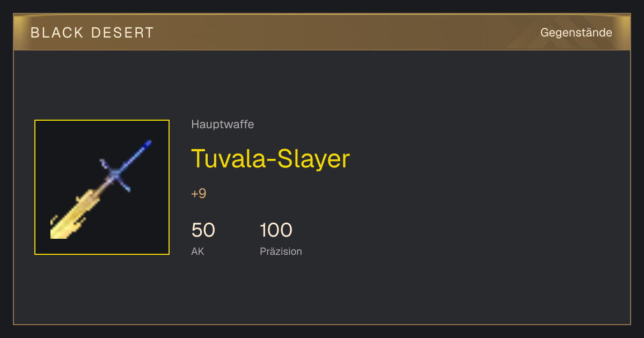Click the +9 enhancement level

tap(199, 194)
